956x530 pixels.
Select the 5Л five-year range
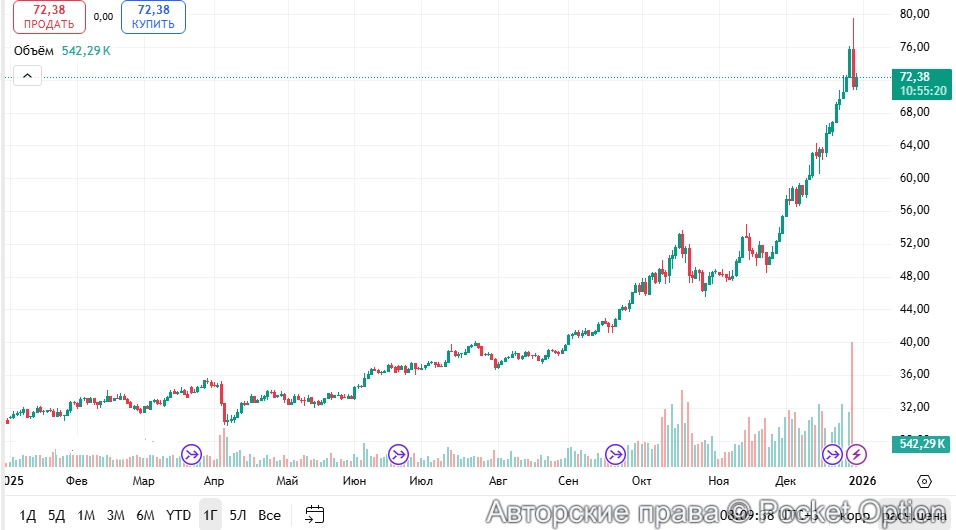click(x=238, y=515)
